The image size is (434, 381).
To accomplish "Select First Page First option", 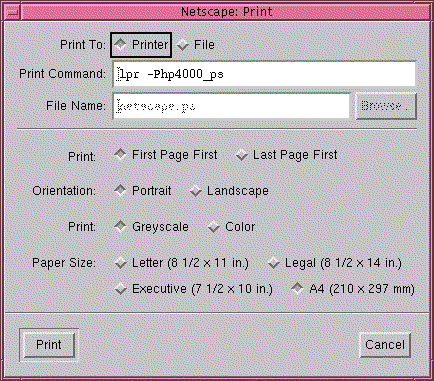I will [166, 155].
